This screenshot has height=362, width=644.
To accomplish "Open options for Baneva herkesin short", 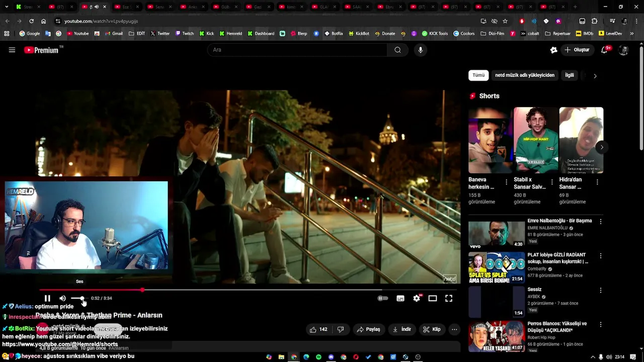I will pyautogui.click(x=507, y=182).
